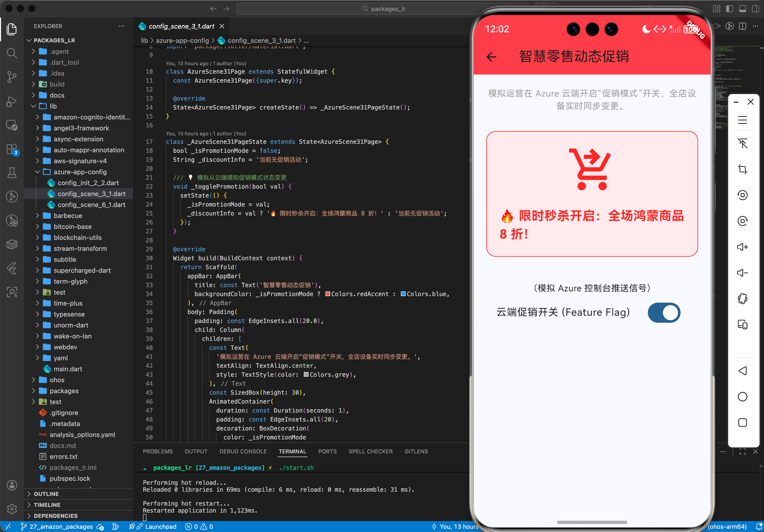The image size is (764, 532).
Task: Open the Extensions view showing 3 updates
Action: 12,149
